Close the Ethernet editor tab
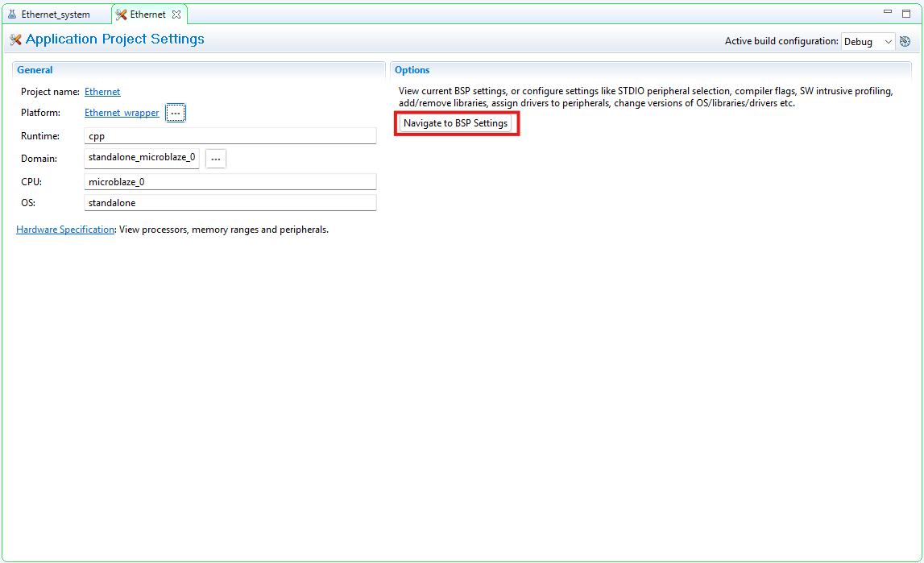The height and width of the screenshot is (563, 924). pyautogui.click(x=176, y=14)
